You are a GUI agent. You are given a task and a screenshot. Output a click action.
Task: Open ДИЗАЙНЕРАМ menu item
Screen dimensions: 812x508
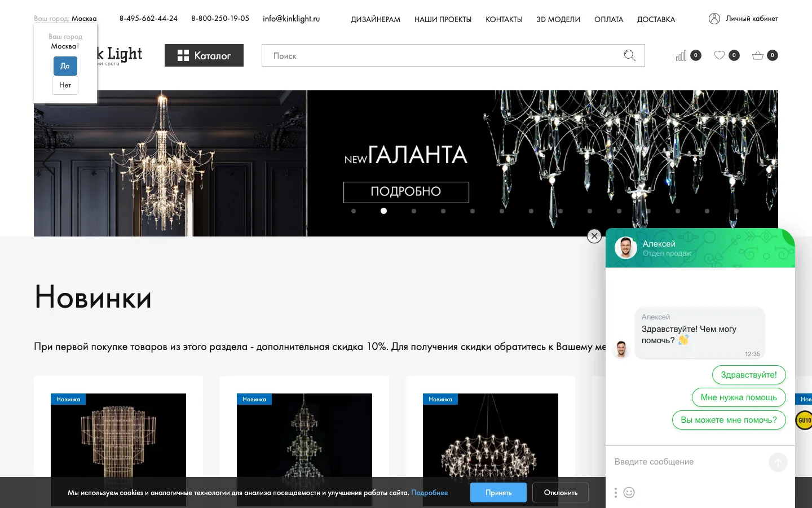click(x=376, y=19)
